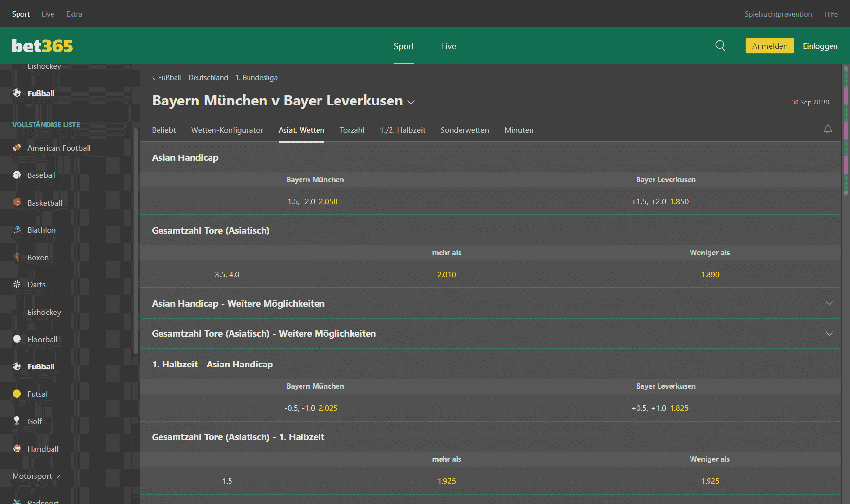850x504 pixels.
Task: Open Futsal in the sports list
Action: [x=37, y=394]
